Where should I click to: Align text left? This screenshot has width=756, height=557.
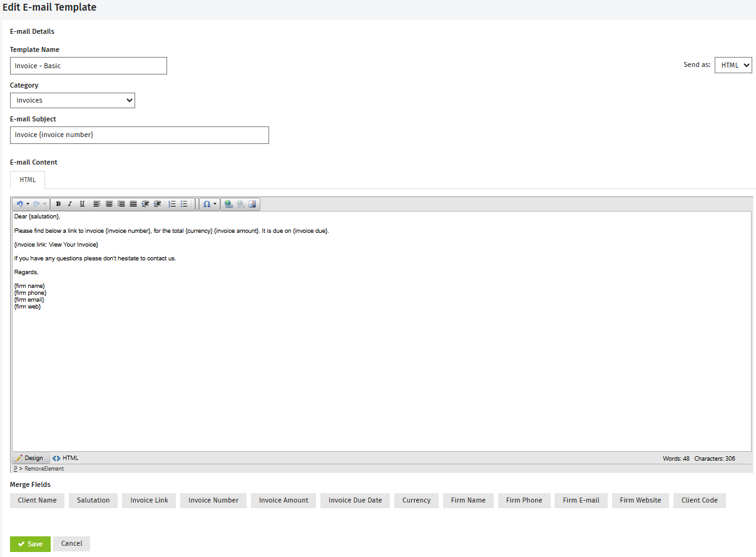point(97,204)
